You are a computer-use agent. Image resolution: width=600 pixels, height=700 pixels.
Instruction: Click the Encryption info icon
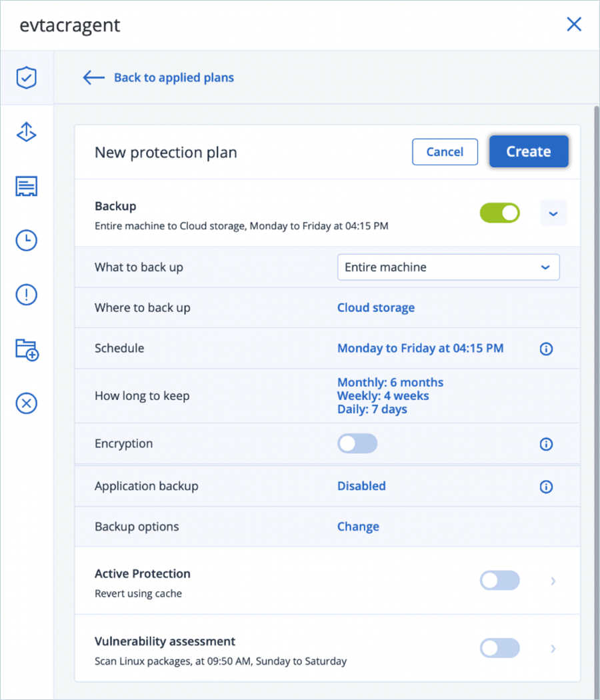coord(546,444)
